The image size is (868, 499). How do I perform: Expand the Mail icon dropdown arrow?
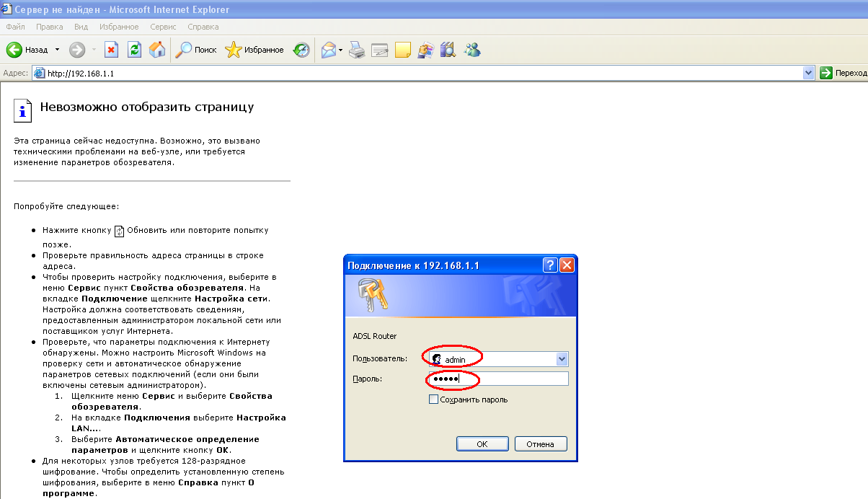(x=341, y=50)
